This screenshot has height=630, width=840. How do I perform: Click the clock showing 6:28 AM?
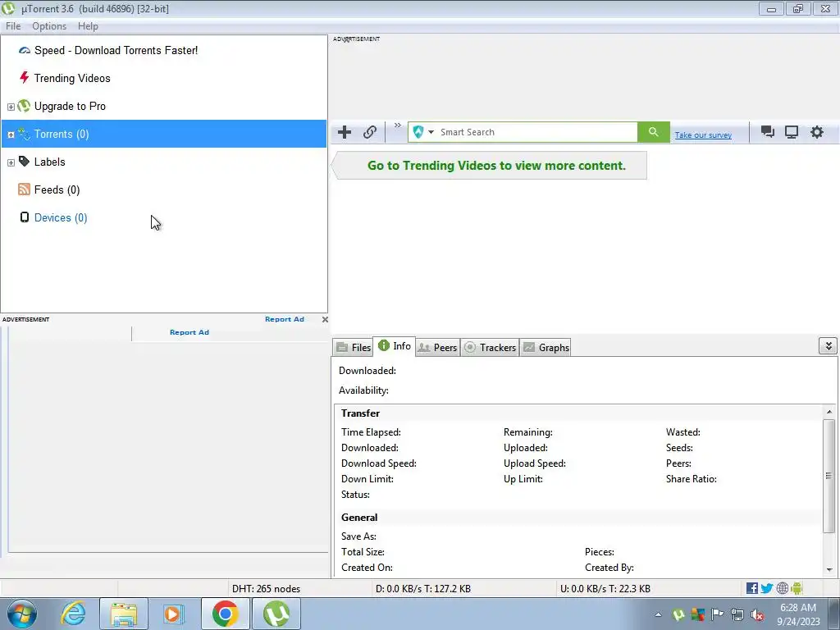798,608
